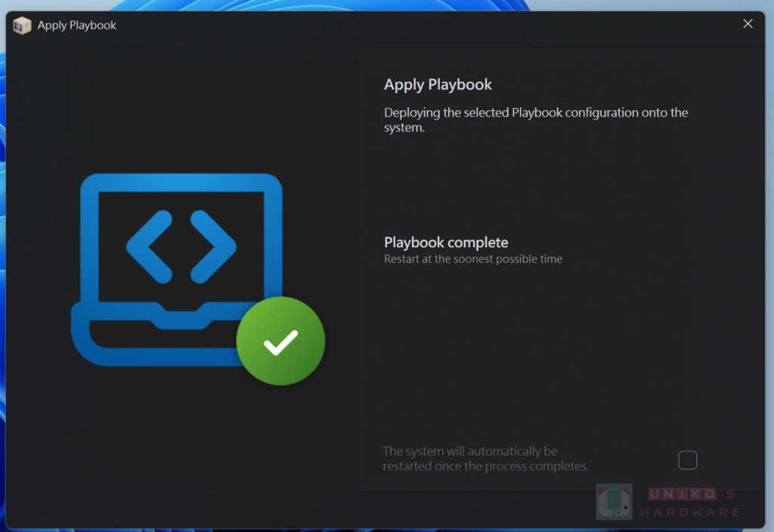Image resolution: width=774 pixels, height=532 pixels.
Task: Click the green checkmark badge
Action: click(280, 341)
